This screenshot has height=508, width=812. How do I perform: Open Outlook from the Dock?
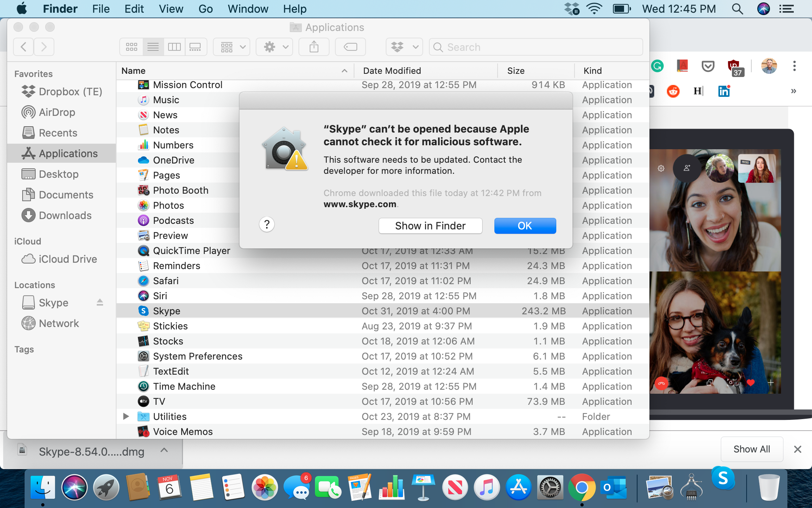click(613, 487)
